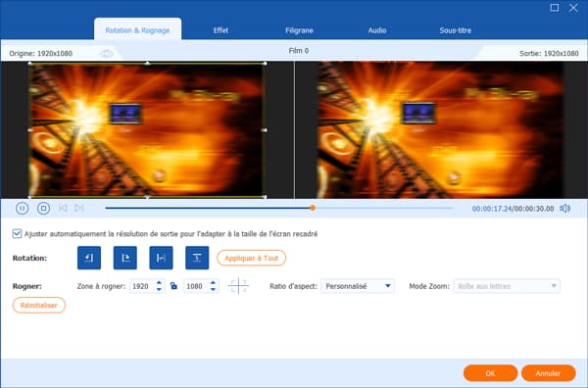Increase crop width value

159,282
